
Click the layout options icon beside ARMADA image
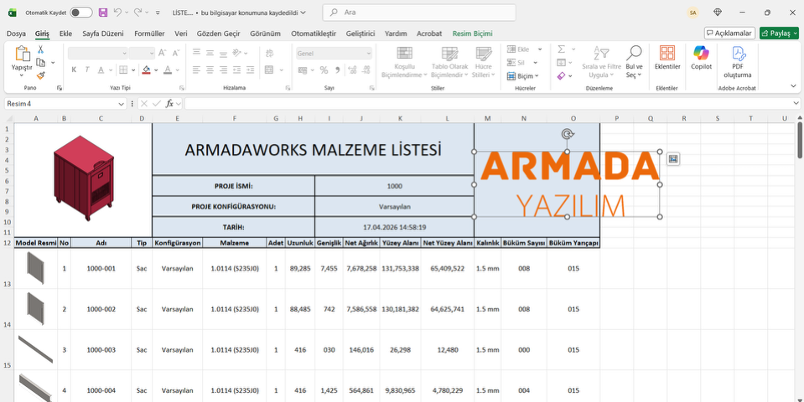coord(673,159)
